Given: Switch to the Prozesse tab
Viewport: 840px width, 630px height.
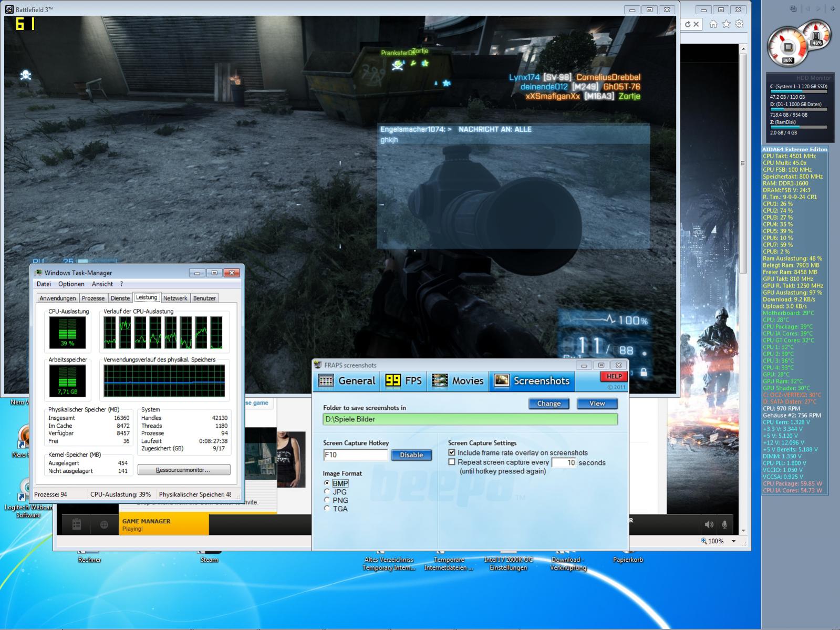Looking at the screenshot, I should pyautogui.click(x=94, y=298).
